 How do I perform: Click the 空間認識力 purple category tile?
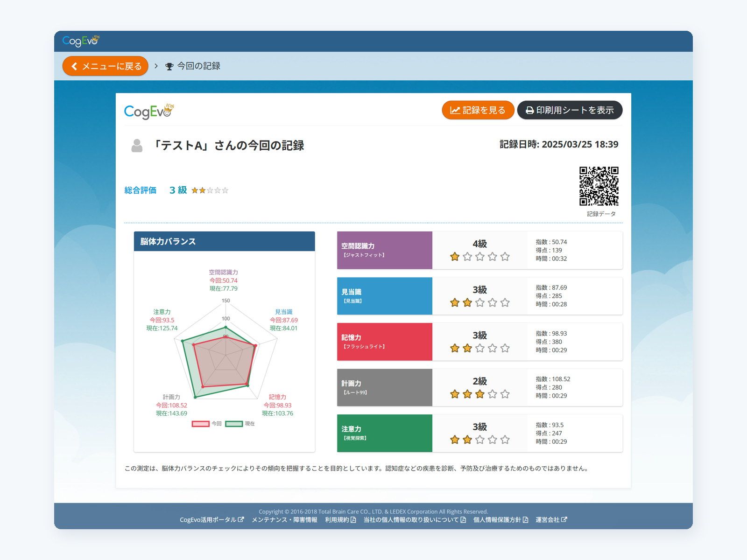[x=385, y=250]
